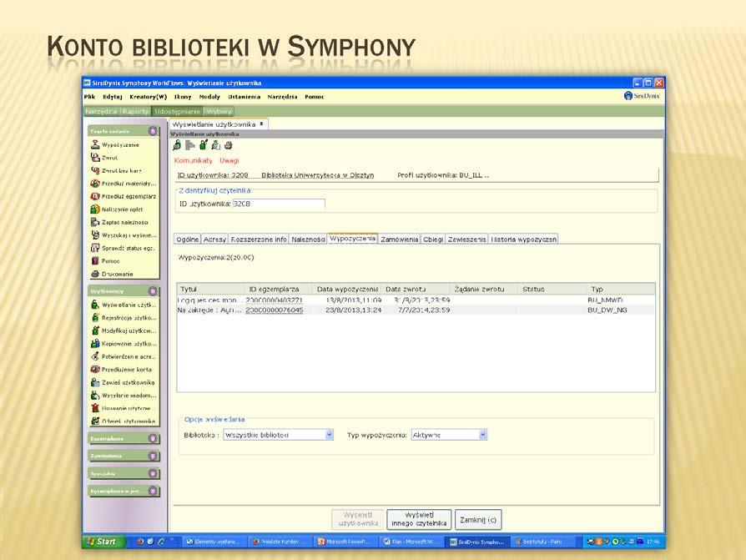Viewport: 746px width, 560px height.
Task: Open Przedłużenie konta wizard
Action: (121, 369)
